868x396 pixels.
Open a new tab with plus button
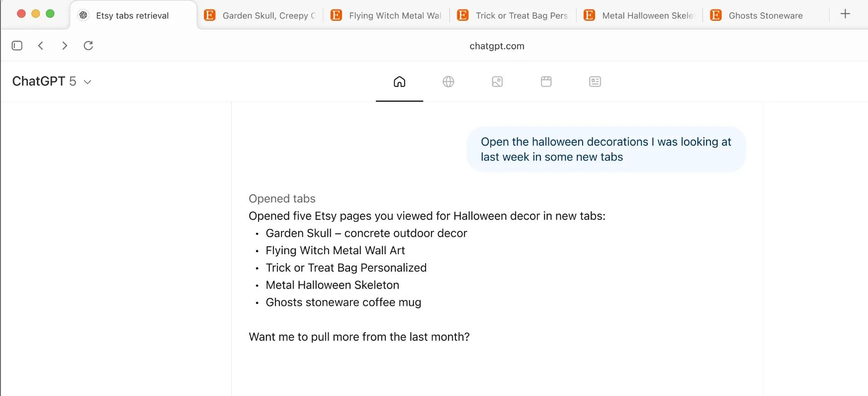(x=845, y=14)
